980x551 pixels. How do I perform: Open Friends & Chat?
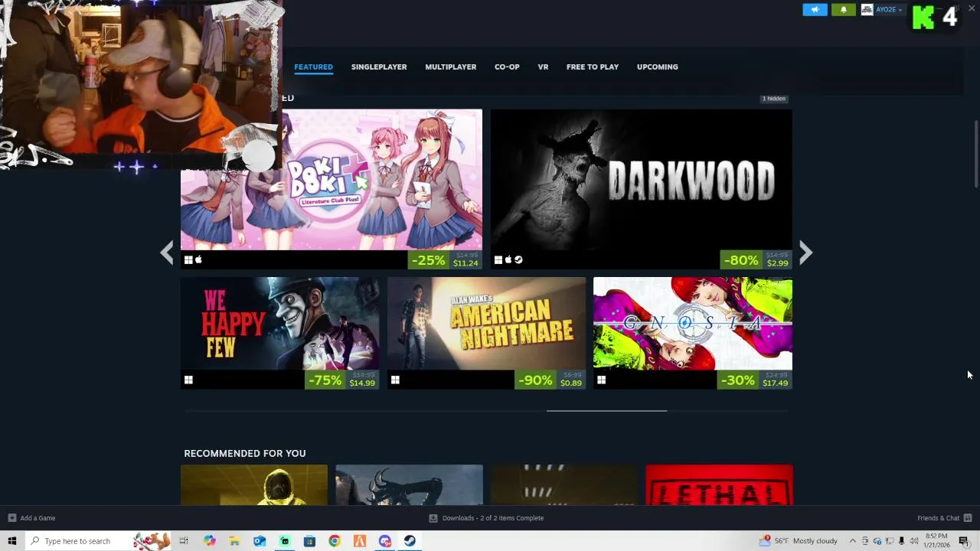945,518
